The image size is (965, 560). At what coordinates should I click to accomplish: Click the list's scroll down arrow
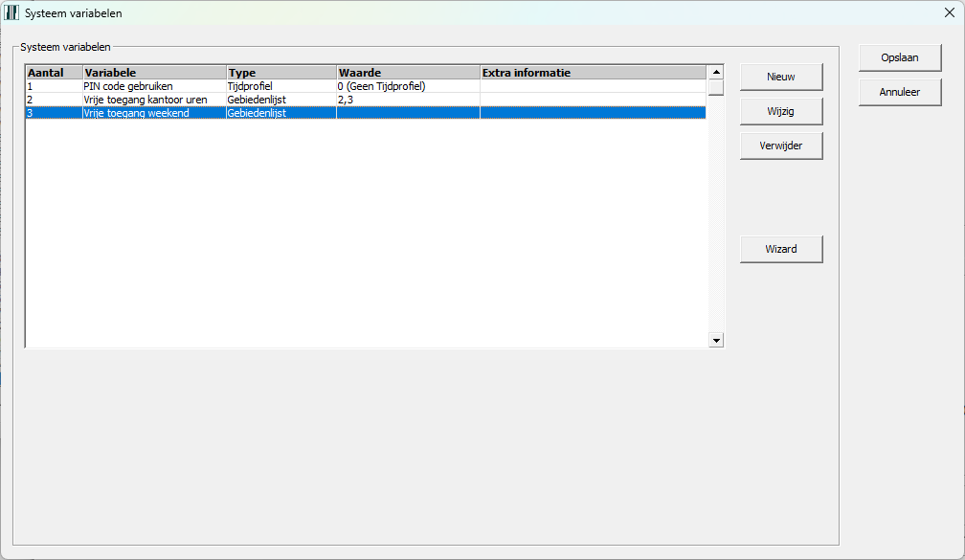point(715,340)
